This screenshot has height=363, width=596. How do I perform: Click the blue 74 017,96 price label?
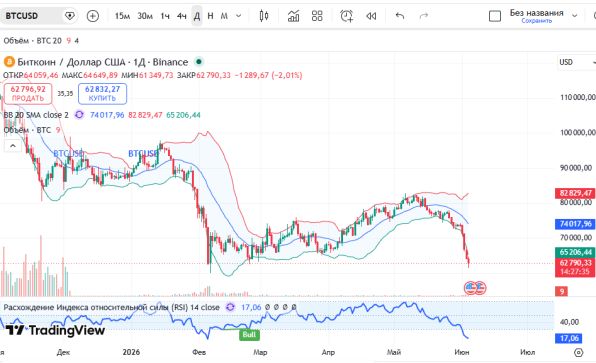tap(575, 224)
